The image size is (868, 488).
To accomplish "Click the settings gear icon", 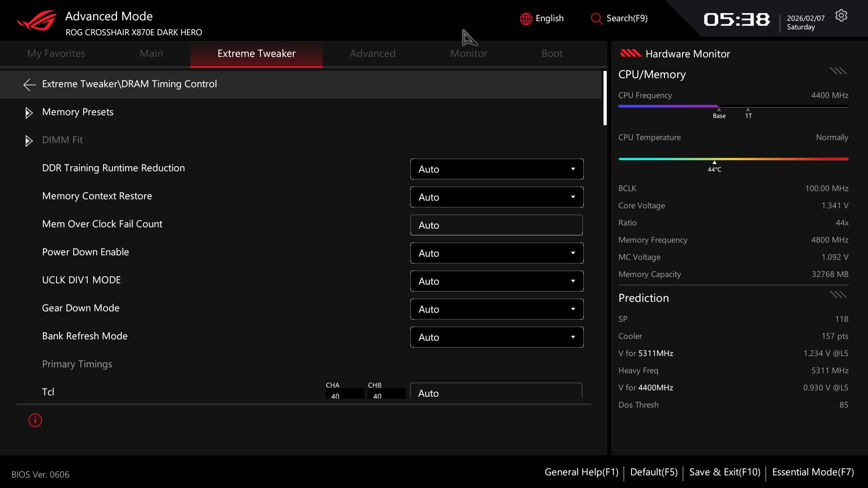I will click(841, 16).
